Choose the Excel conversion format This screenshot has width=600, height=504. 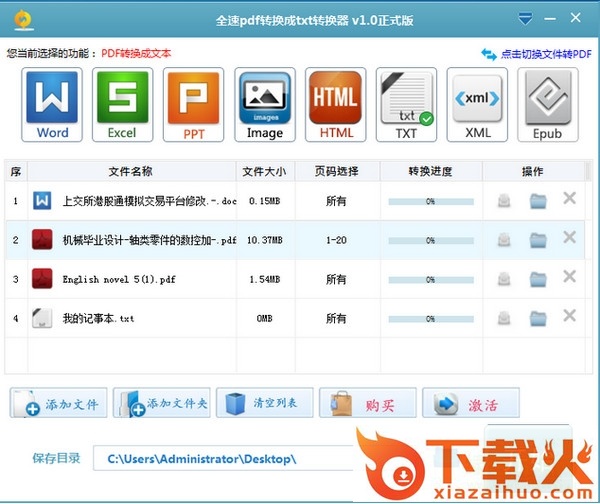122,106
